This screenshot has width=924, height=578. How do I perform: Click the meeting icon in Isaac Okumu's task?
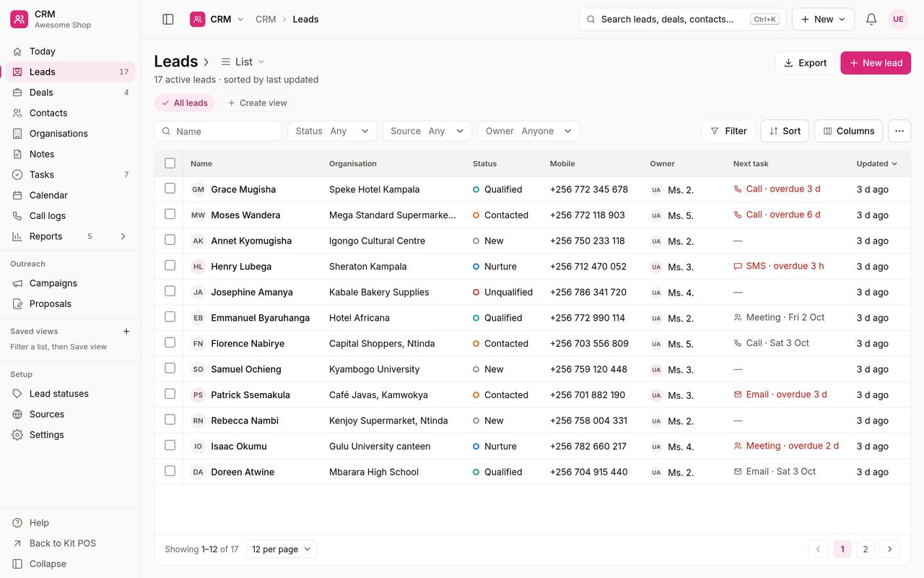tap(738, 446)
